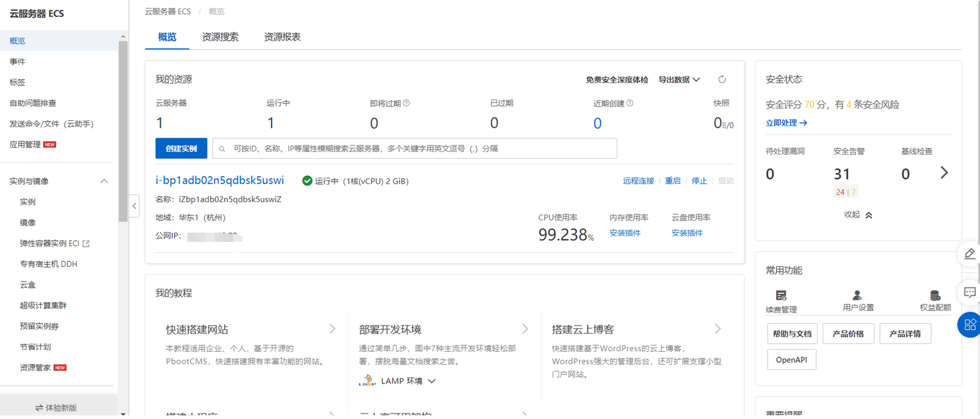Click the external link icon beside 弹性容器实例 ECI

[x=86, y=244]
